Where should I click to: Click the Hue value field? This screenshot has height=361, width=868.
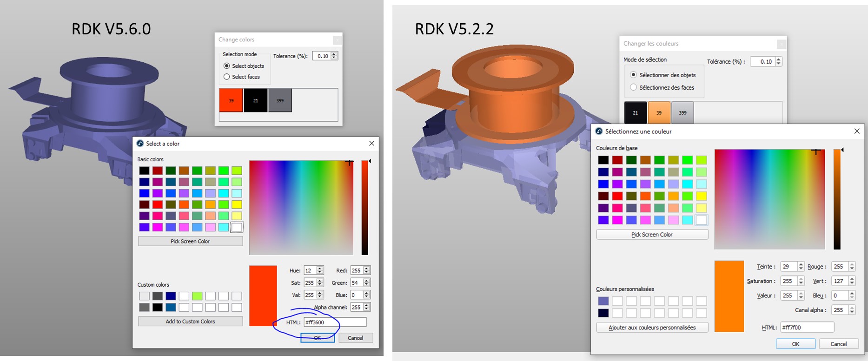click(310, 270)
